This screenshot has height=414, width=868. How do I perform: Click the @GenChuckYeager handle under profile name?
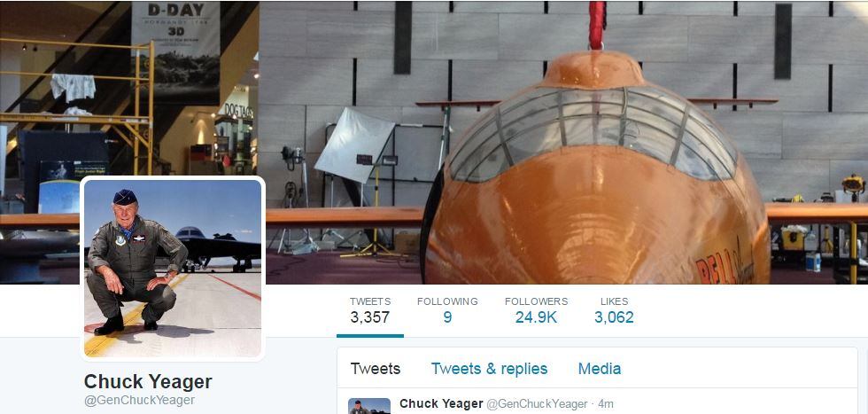pos(140,401)
